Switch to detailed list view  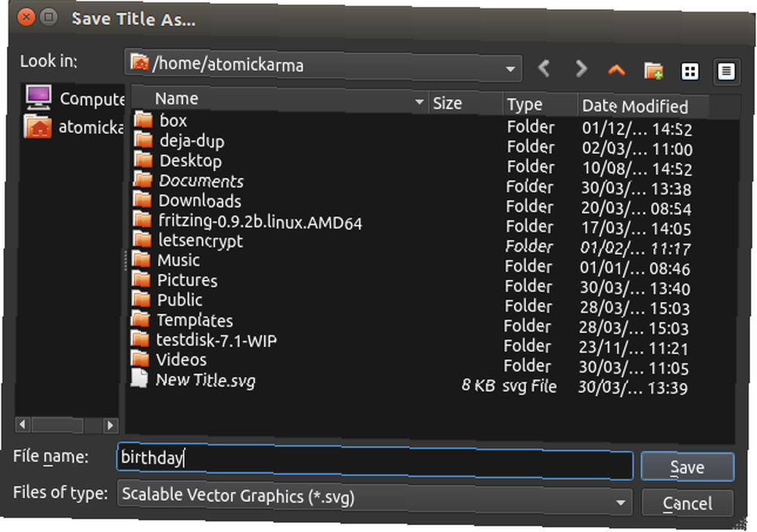coord(727,71)
